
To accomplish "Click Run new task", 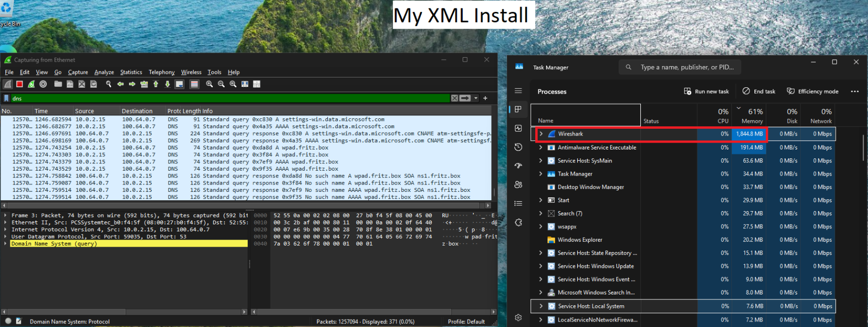I will pos(706,91).
